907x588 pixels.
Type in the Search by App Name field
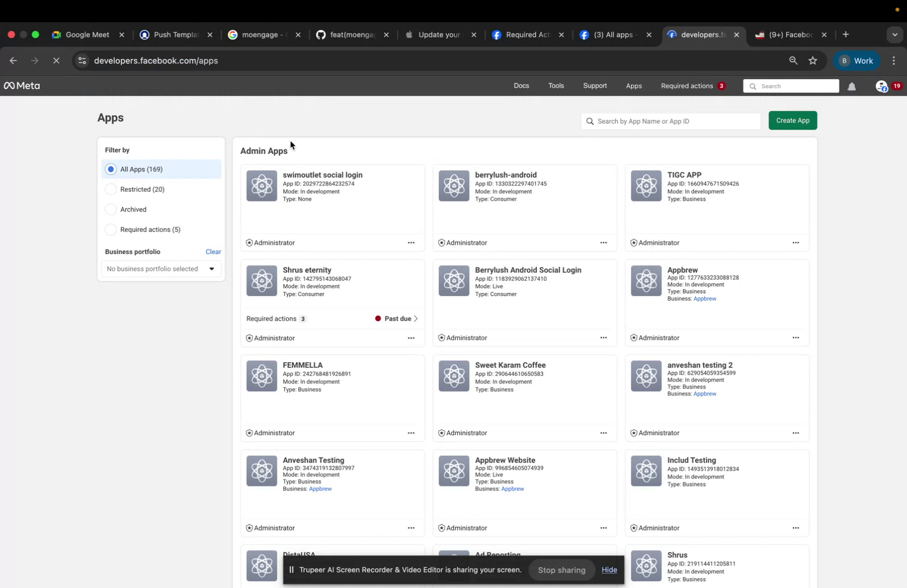(x=670, y=121)
